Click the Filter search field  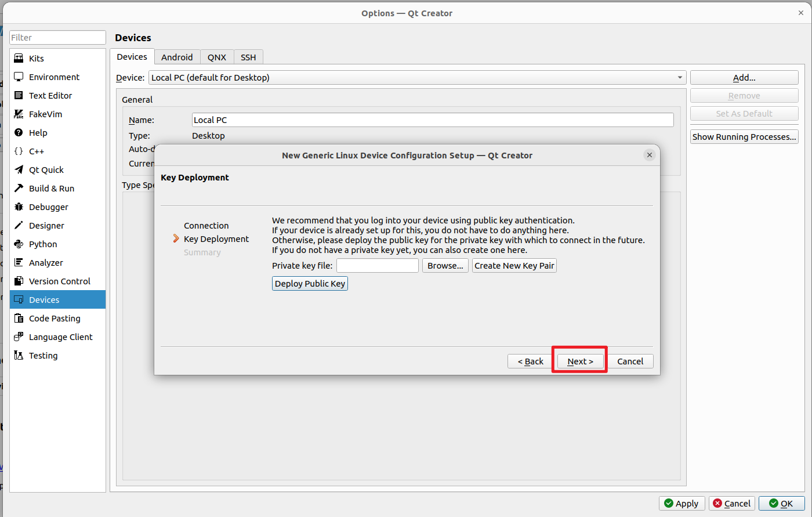coord(58,38)
